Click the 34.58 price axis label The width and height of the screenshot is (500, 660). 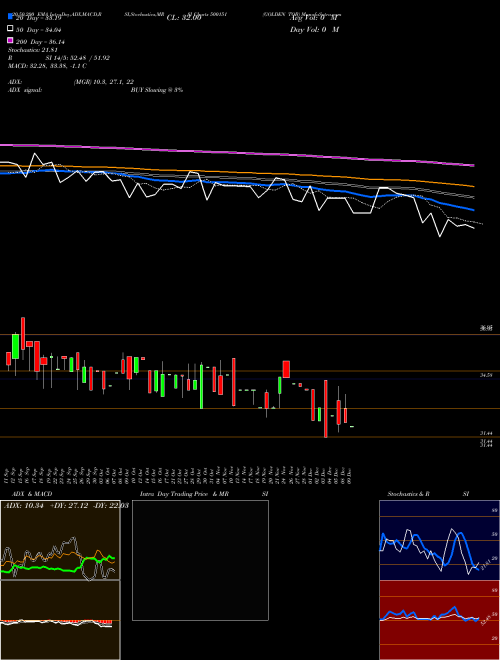tap(486, 374)
